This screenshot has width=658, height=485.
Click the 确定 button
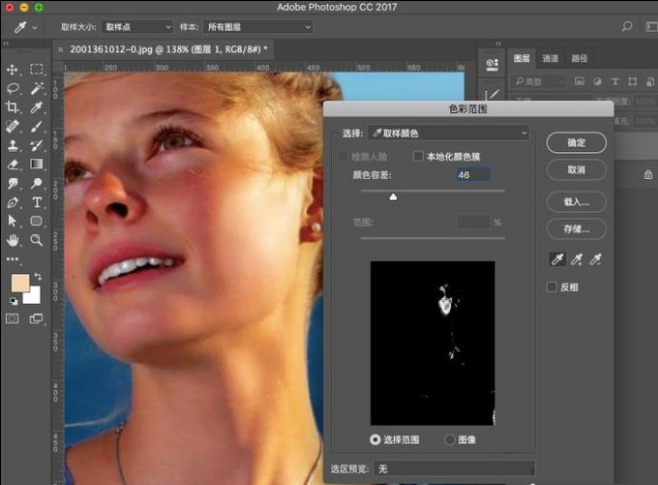pyautogui.click(x=576, y=143)
